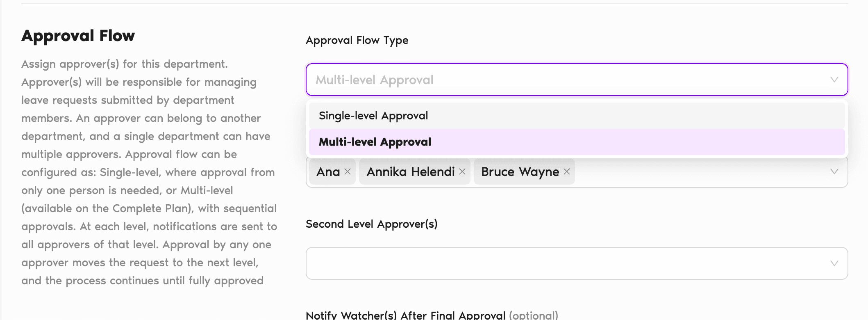Screen dimensions: 868x320
Task: Click the (optional) hint text
Action: point(533,315)
